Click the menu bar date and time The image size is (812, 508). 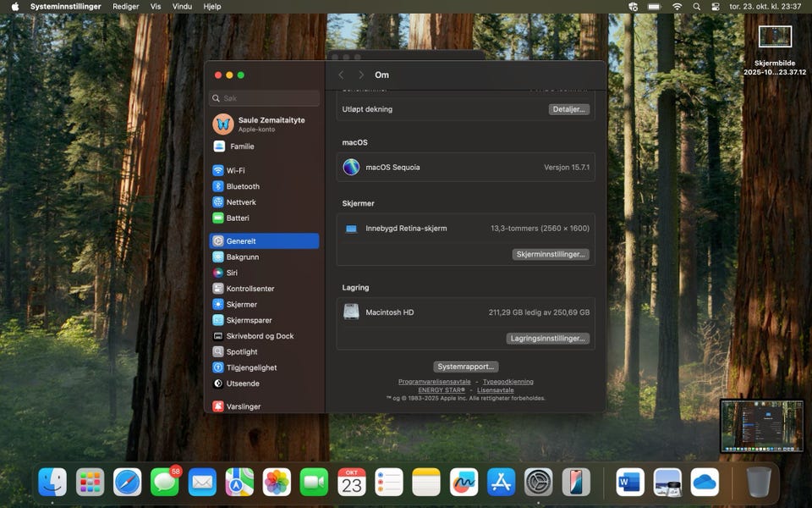click(765, 6)
